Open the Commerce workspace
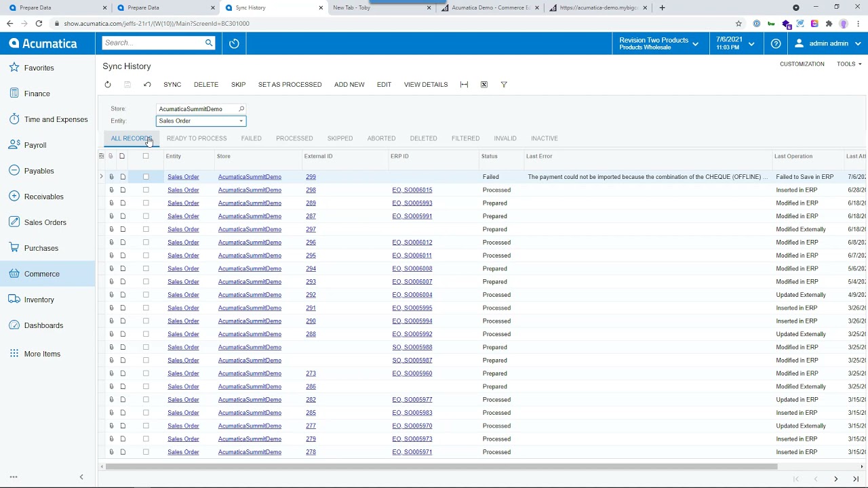Viewport: 868px width, 488px height. click(x=47, y=274)
